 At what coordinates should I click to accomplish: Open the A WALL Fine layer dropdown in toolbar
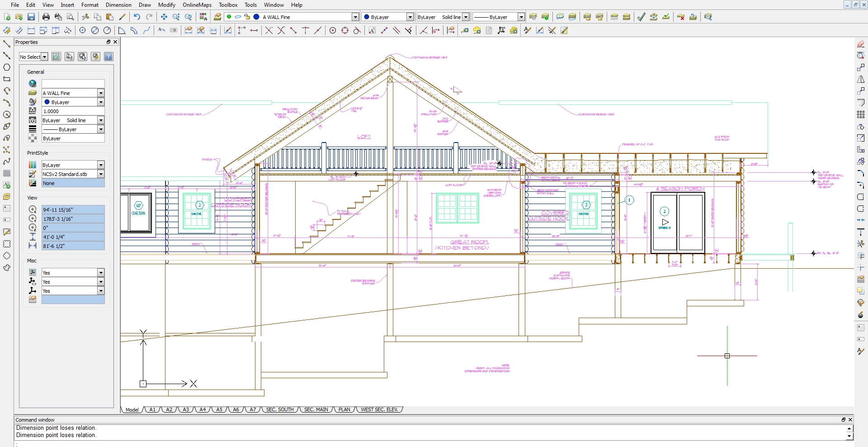[355, 17]
